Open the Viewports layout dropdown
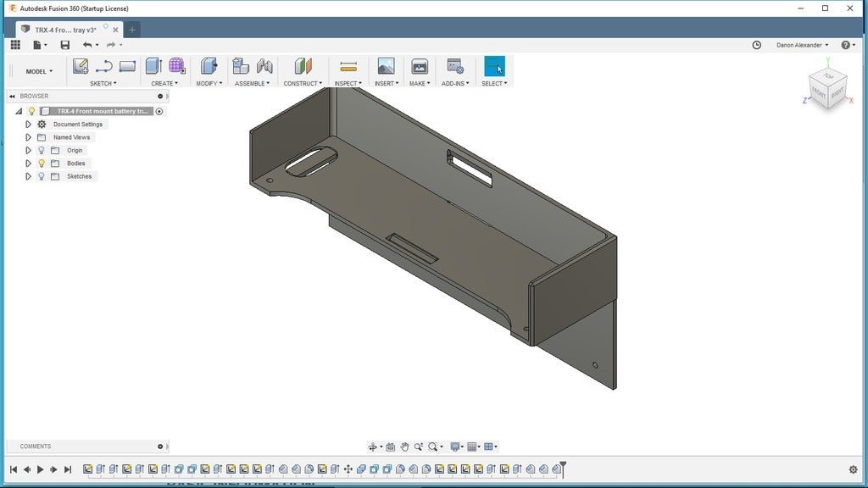 (491, 447)
